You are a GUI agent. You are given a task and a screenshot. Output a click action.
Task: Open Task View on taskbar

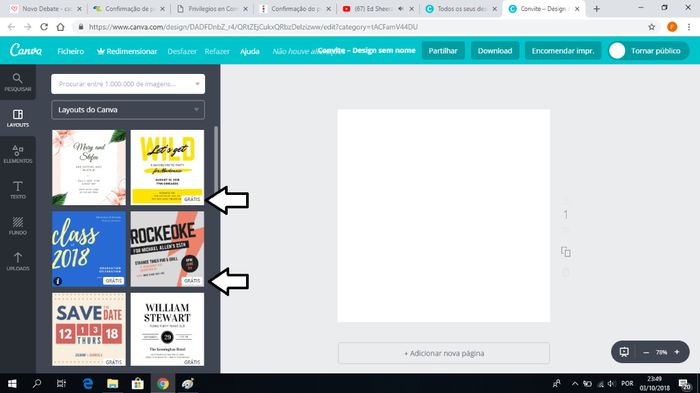coord(62,383)
